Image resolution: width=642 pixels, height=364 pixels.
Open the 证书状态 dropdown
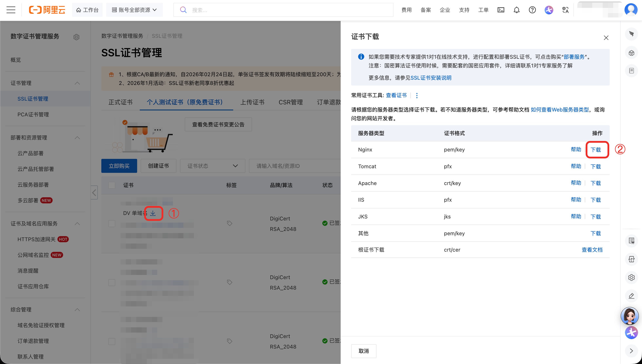212,166
